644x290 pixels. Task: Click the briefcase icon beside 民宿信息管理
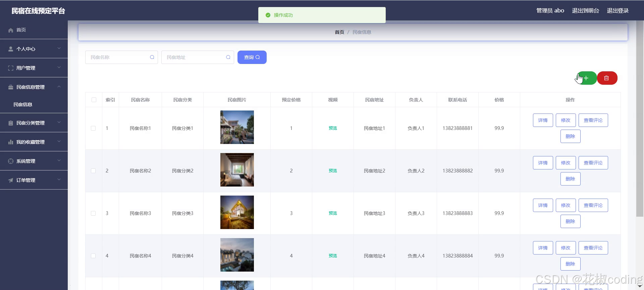click(11, 87)
